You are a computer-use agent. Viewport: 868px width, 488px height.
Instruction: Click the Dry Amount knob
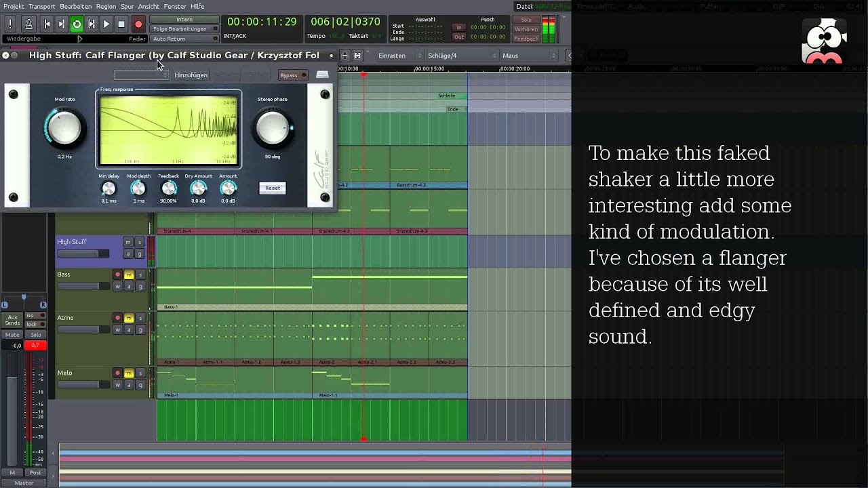point(198,189)
